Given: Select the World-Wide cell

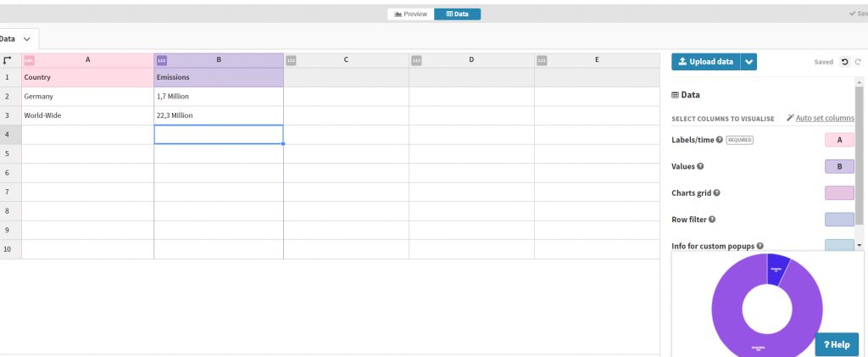Looking at the screenshot, I should [x=87, y=115].
